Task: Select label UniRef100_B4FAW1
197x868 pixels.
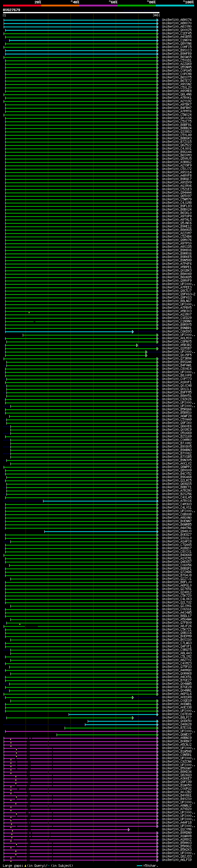Action: point(177,365)
